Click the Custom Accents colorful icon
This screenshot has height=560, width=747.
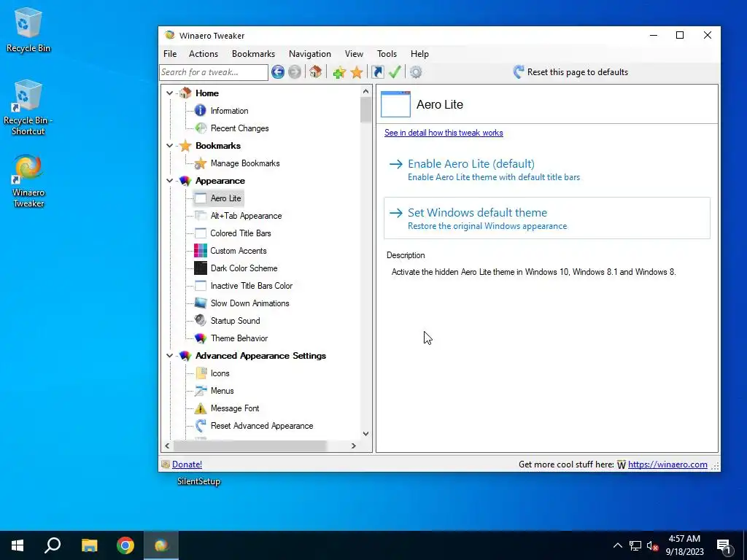pyautogui.click(x=201, y=251)
